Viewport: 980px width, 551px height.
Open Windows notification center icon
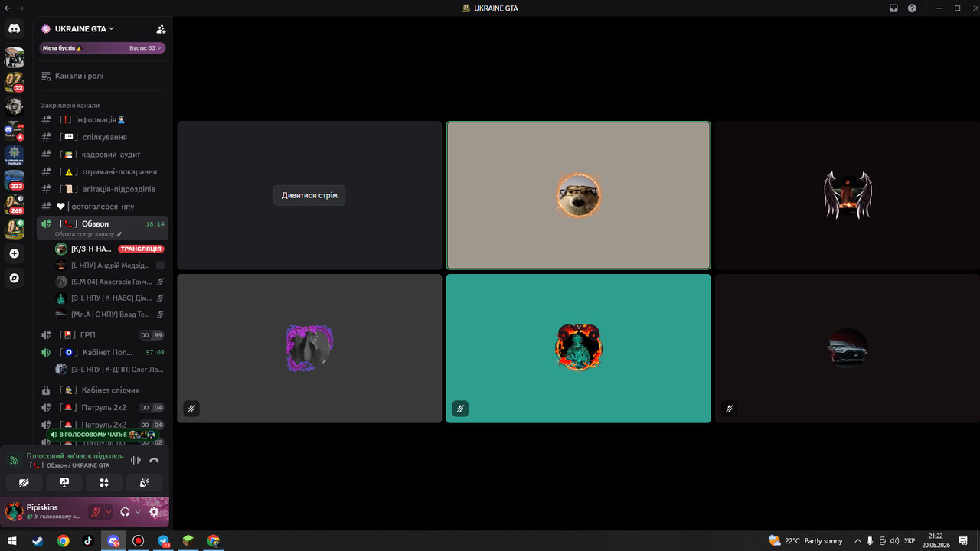(964, 541)
